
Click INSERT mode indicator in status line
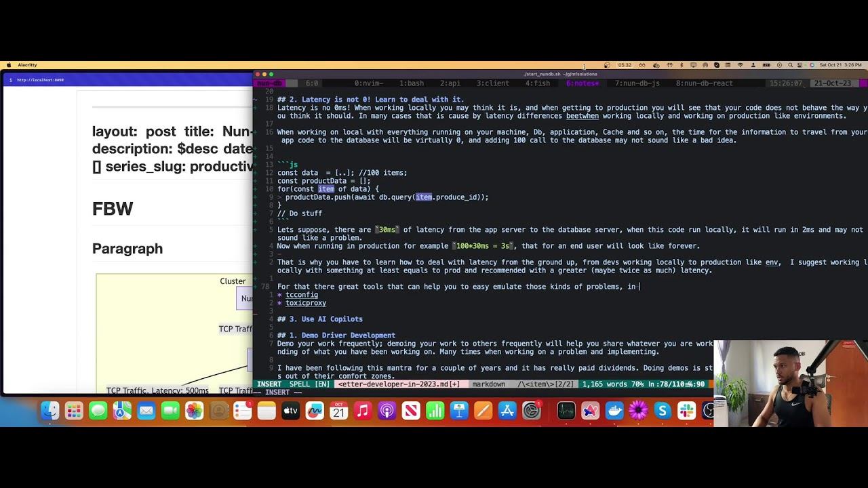269,384
